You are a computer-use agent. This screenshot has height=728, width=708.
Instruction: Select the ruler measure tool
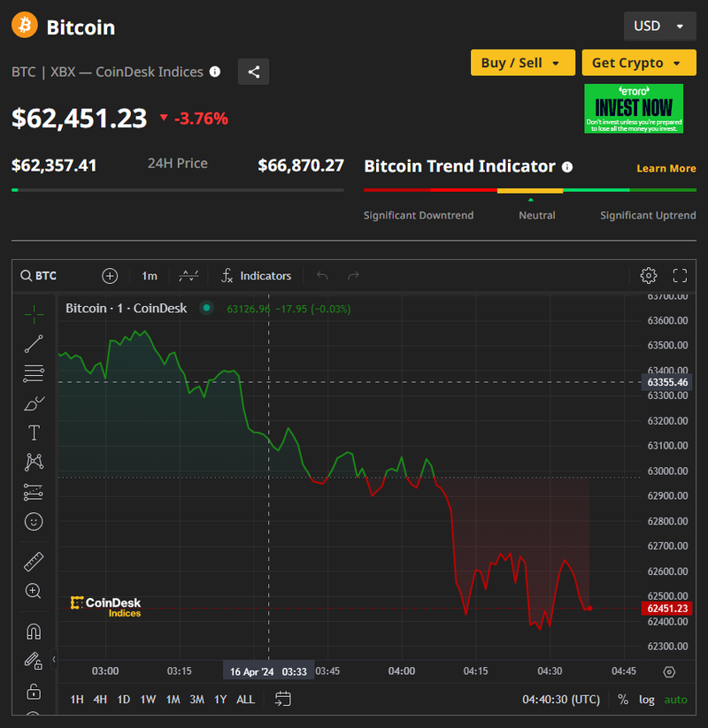(x=34, y=562)
